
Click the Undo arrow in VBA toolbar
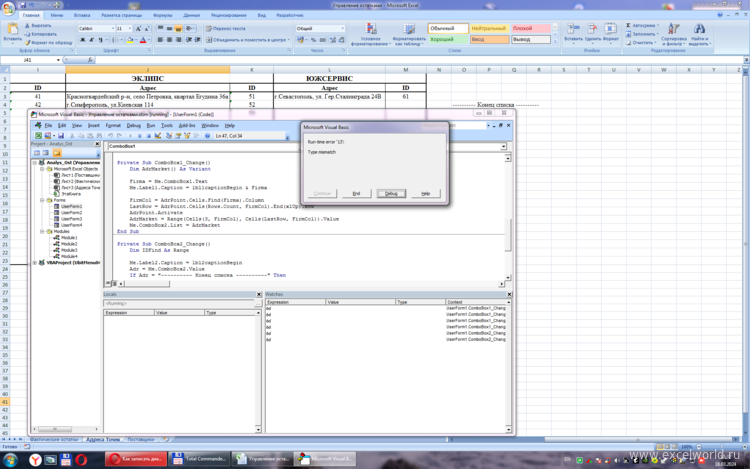click(x=110, y=136)
